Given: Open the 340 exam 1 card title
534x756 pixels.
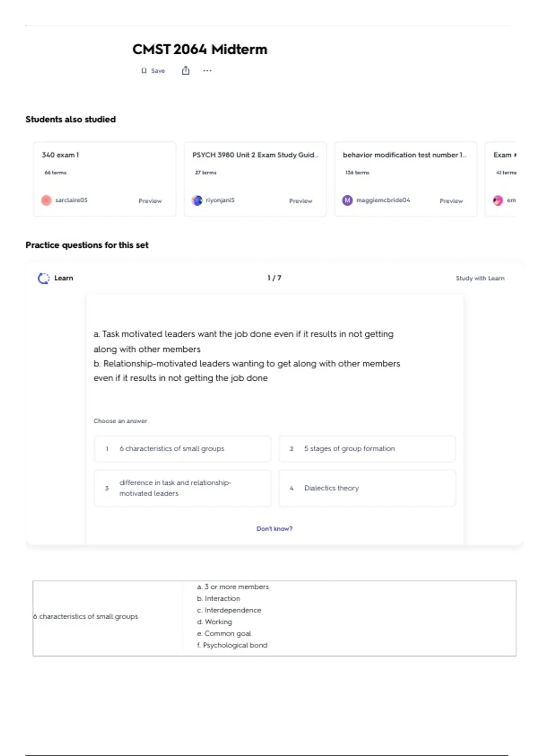Looking at the screenshot, I should [61, 155].
